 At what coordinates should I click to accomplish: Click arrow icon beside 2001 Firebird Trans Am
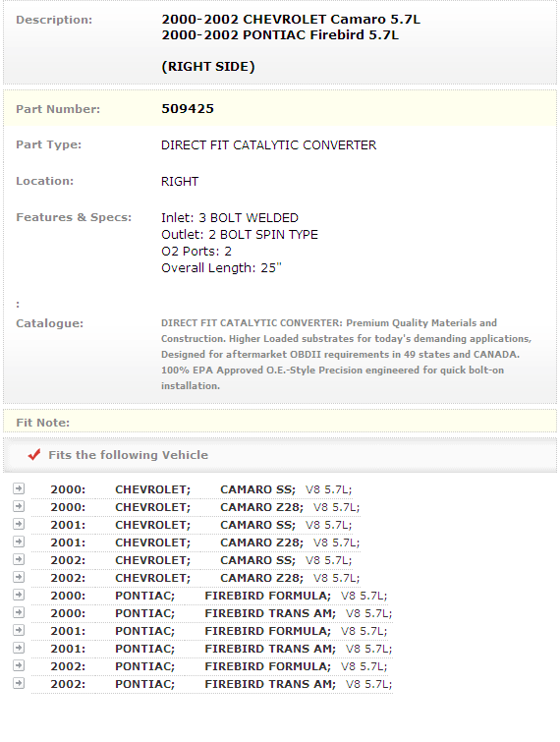(x=19, y=648)
